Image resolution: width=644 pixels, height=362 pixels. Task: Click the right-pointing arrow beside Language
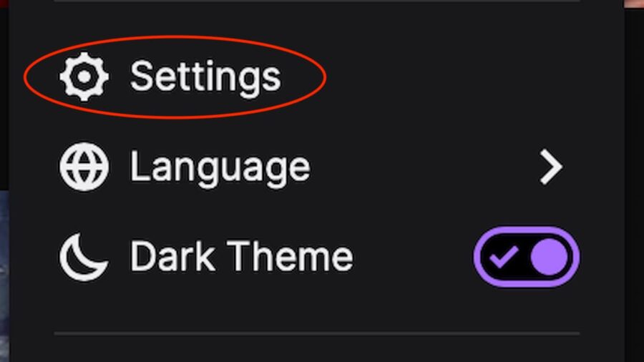tap(551, 167)
